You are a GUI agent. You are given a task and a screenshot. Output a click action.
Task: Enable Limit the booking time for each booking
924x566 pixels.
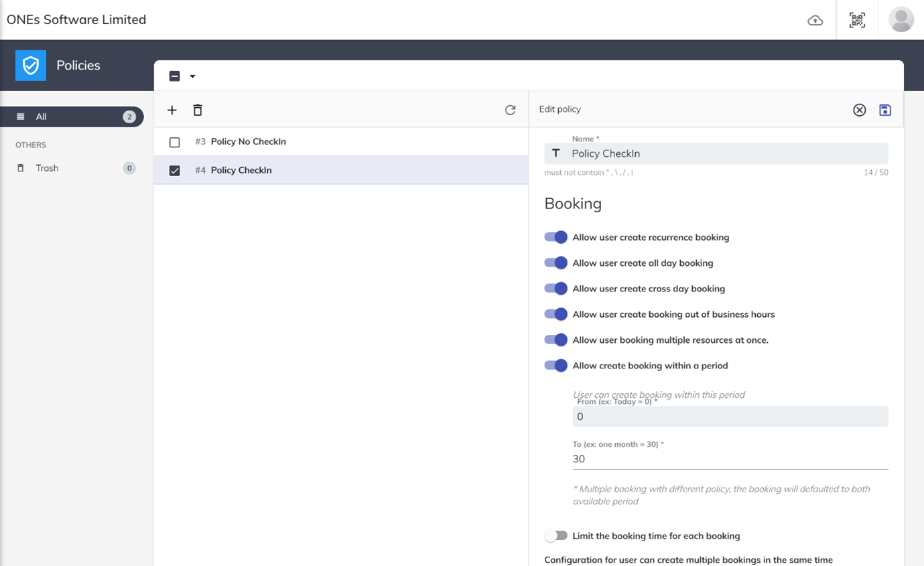pos(555,536)
